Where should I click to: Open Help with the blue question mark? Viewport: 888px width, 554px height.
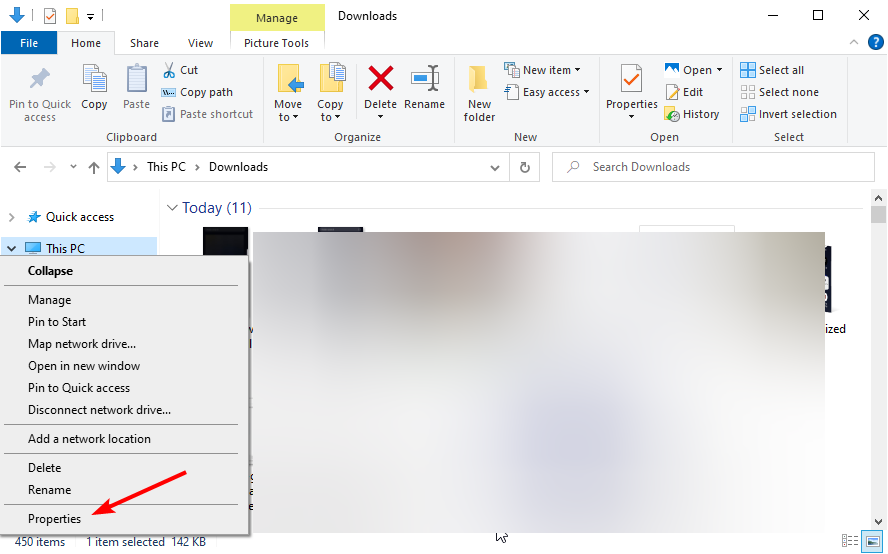click(876, 42)
